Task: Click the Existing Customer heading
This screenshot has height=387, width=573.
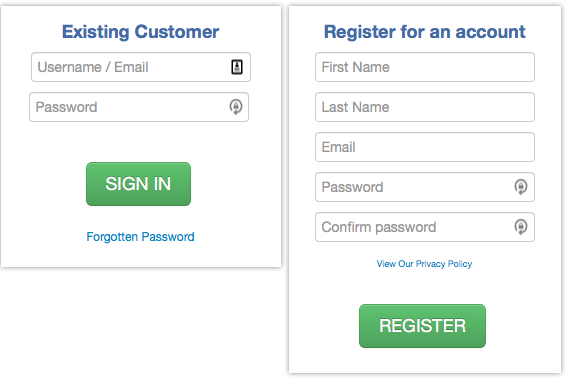Action: point(140,32)
